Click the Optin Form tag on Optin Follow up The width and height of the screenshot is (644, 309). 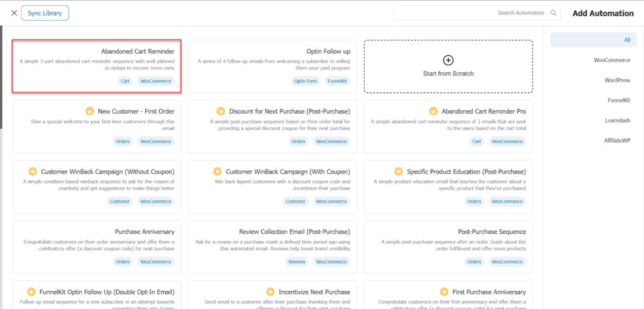tap(305, 81)
